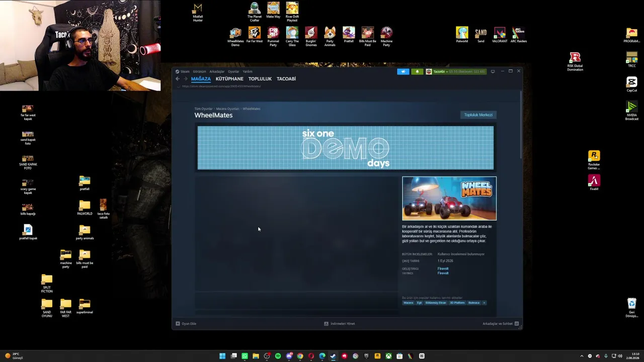Open the Machine Party game shortcut
This screenshot has width=644, height=362.
click(386, 37)
